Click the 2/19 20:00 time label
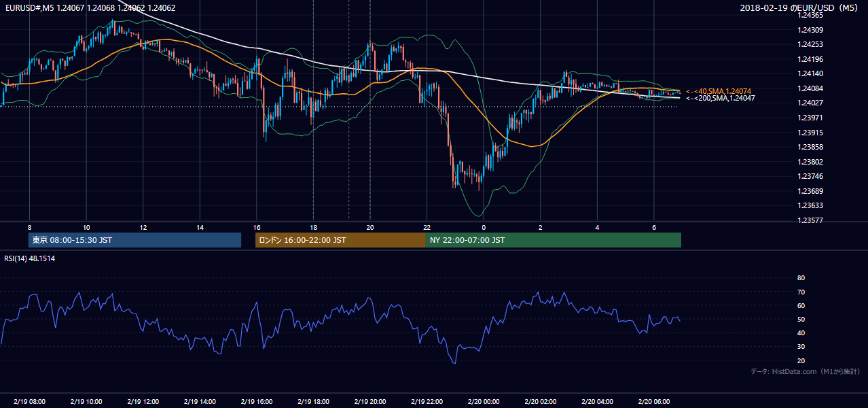Screen dimensions: 868x408 370,402
